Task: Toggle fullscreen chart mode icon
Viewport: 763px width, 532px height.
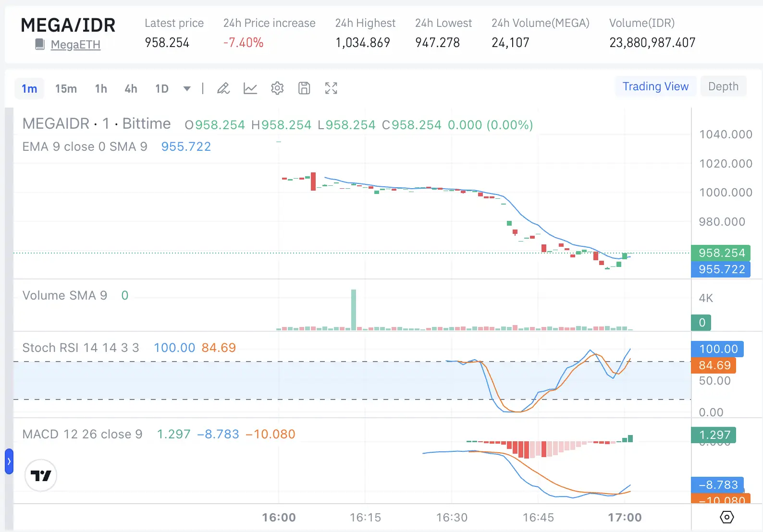Action: (331, 88)
